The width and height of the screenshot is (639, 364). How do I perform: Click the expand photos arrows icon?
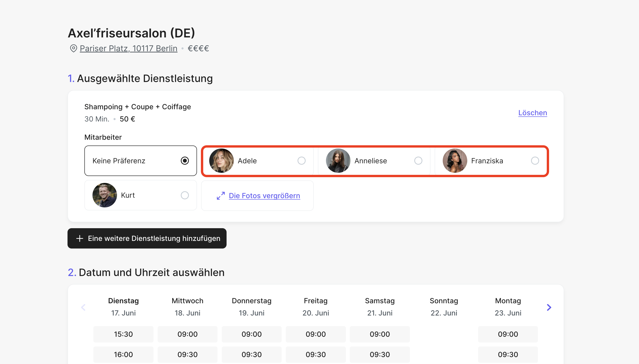[x=220, y=195]
